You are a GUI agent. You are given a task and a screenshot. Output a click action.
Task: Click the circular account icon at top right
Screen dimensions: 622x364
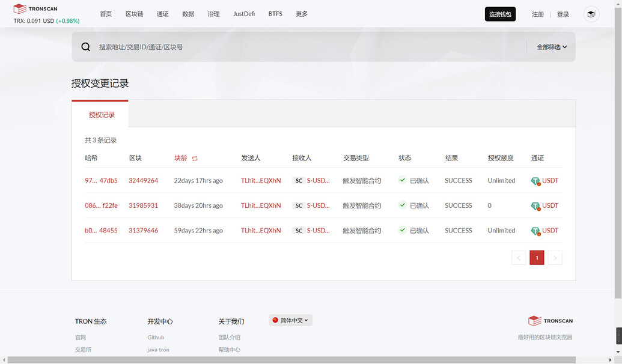(x=591, y=14)
